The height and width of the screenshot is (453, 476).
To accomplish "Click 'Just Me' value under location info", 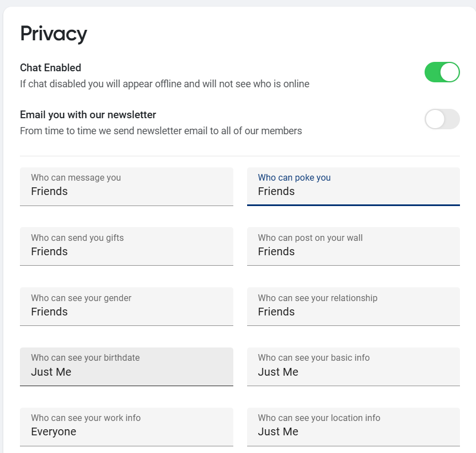I will pyautogui.click(x=278, y=432).
